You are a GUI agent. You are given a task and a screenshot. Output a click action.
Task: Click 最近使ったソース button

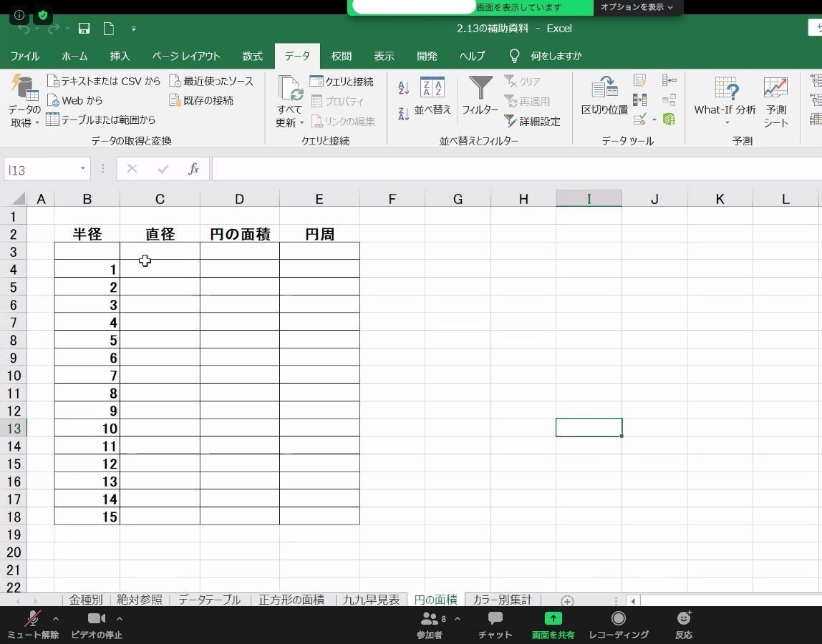click(211, 81)
